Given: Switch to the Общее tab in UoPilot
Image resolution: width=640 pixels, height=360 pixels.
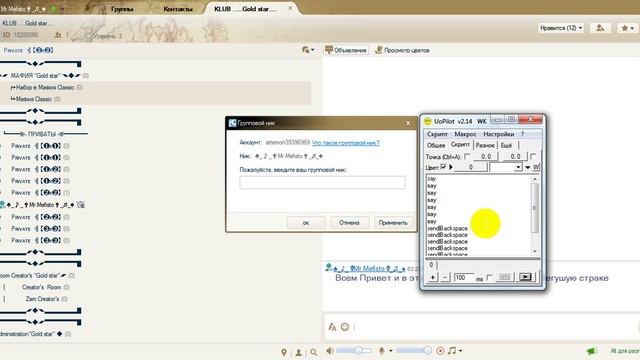Looking at the screenshot, I should pyautogui.click(x=436, y=145).
